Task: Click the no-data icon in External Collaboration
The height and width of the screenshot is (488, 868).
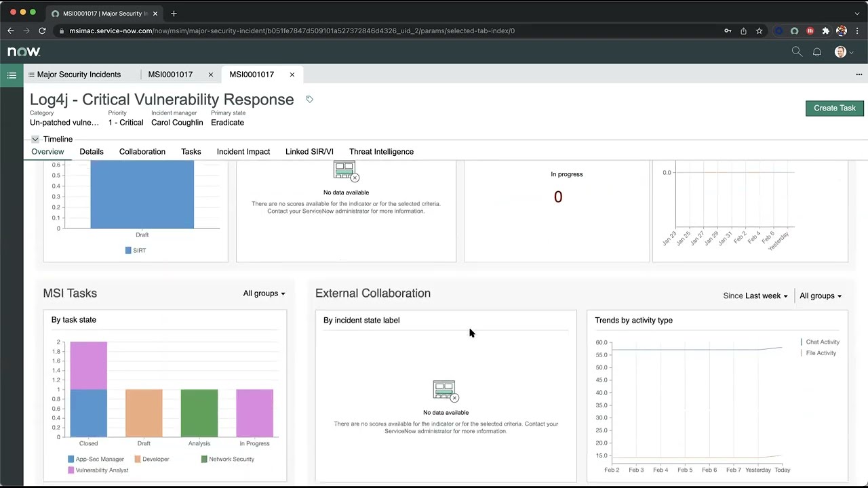Action: coord(446,391)
